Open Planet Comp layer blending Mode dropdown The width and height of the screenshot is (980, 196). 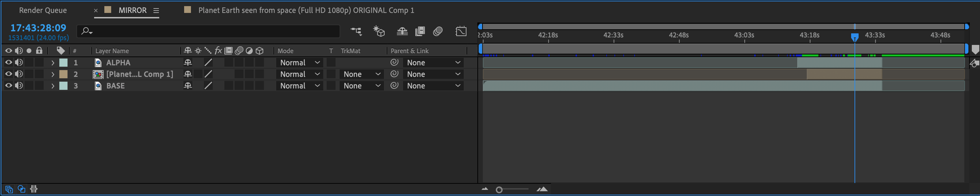tap(300, 74)
